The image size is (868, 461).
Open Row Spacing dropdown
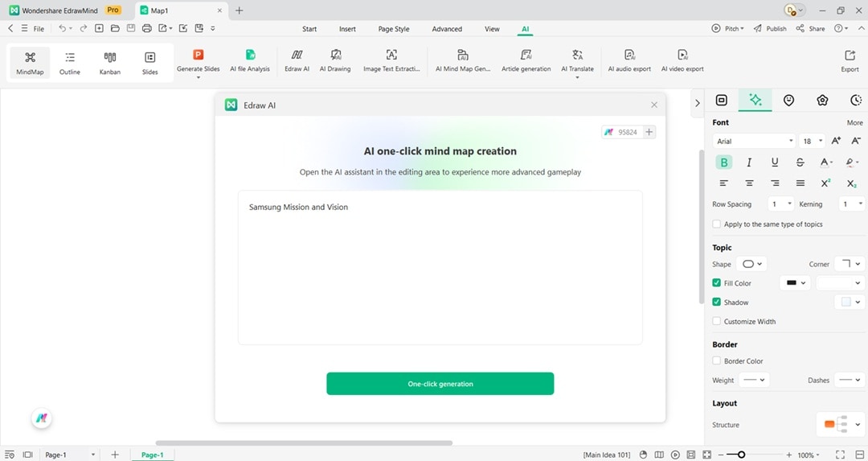point(781,204)
